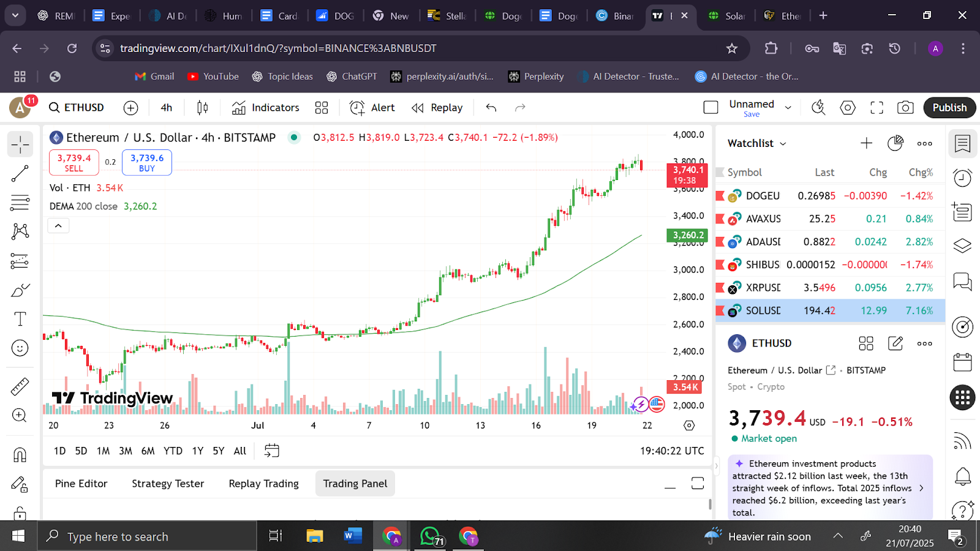Open the patterns drawing tool
Image resolution: width=980 pixels, height=551 pixels.
tap(20, 231)
